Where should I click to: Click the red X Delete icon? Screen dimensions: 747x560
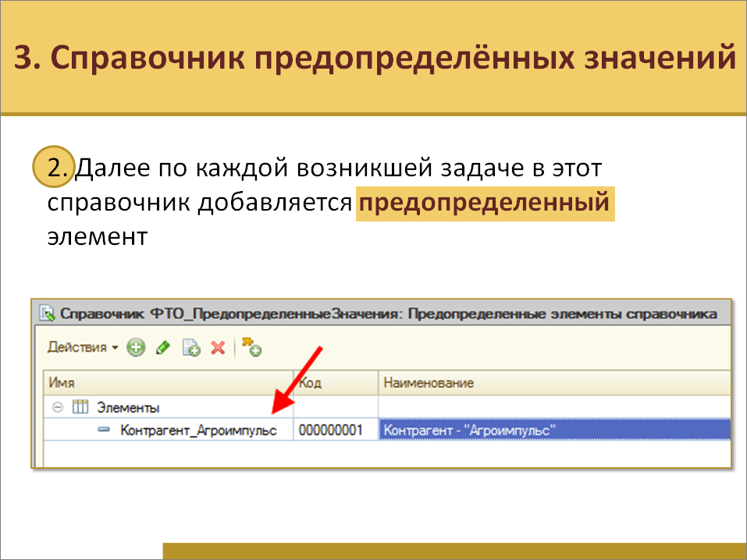pos(219,348)
